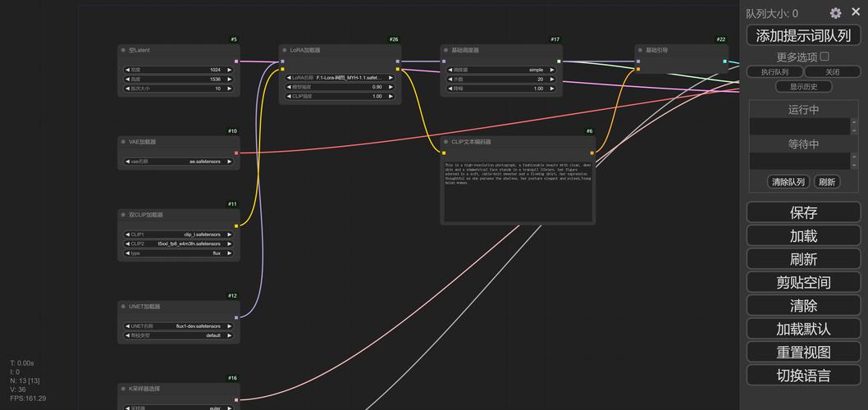Enable the 更多选项 checkbox
This screenshot has width=868, height=410.
[825, 57]
